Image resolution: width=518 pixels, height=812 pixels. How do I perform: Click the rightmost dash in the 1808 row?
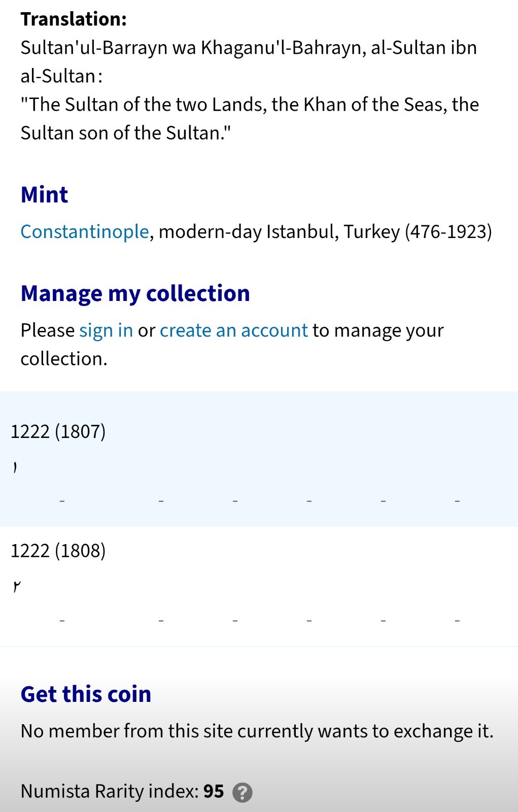tap(457, 620)
